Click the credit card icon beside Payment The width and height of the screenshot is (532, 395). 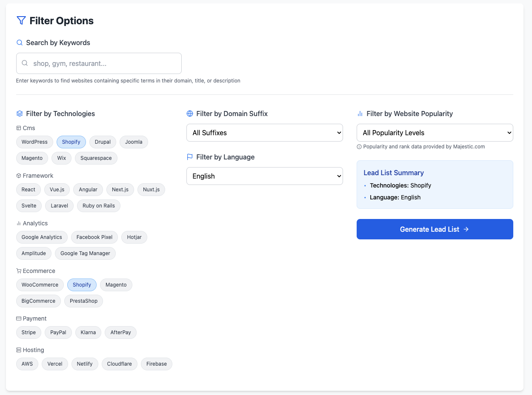(19, 318)
